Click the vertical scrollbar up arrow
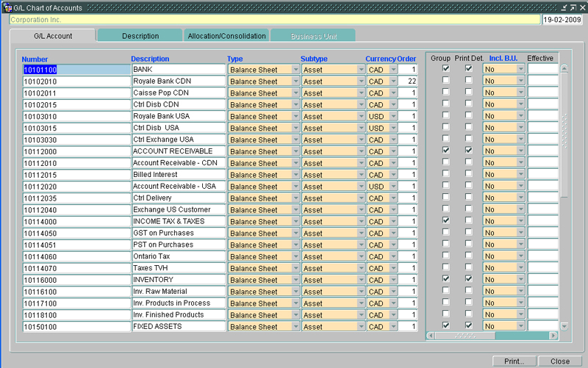 click(564, 69)
